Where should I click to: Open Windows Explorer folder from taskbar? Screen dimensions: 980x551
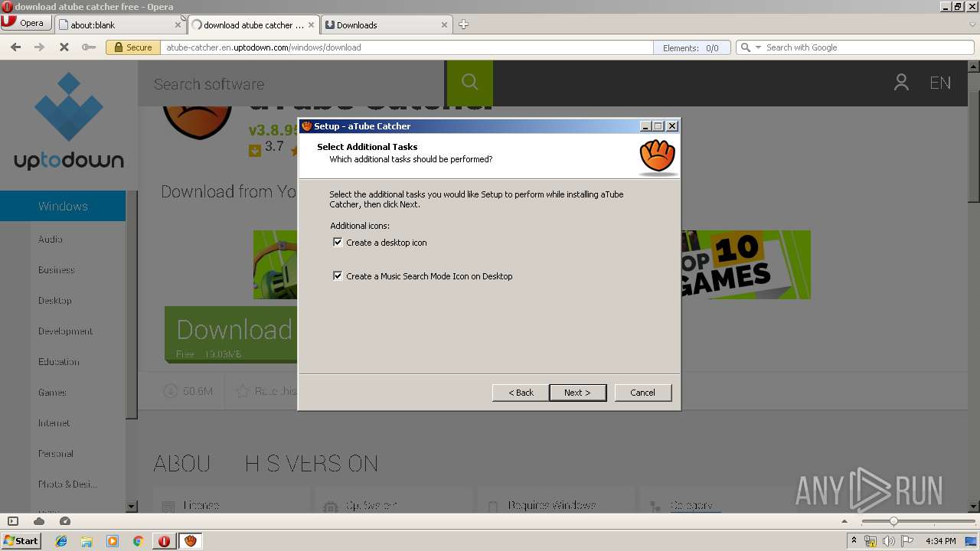[87, 541]
